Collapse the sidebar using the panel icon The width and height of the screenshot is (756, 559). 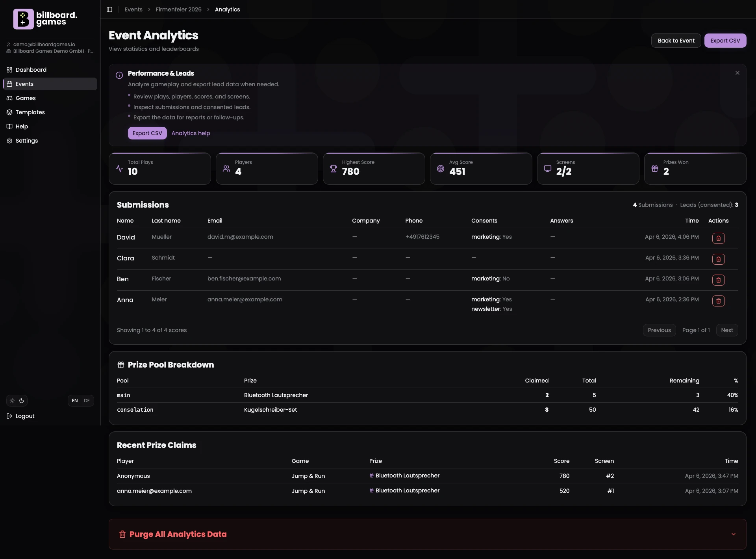coord(109,9)
